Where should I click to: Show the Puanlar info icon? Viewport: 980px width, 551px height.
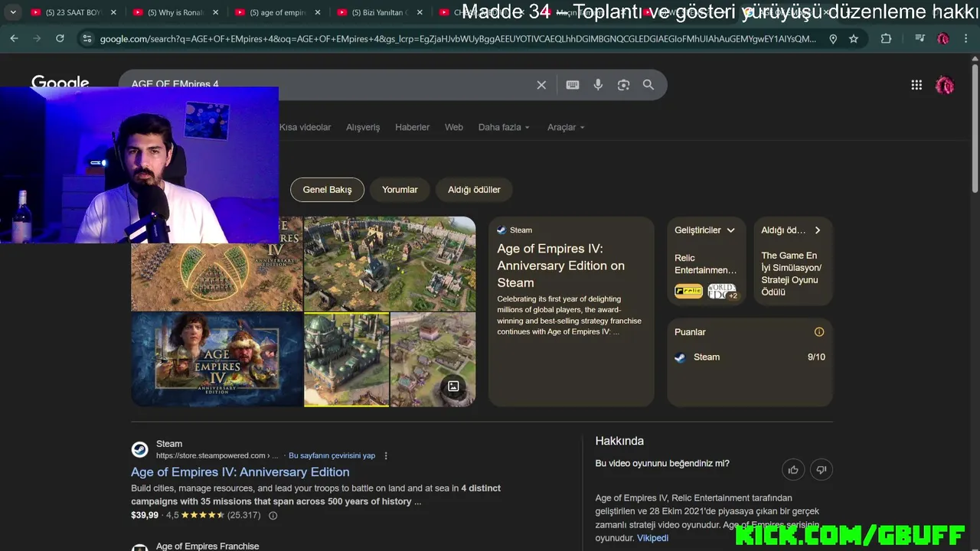click(x=819, y=332)
